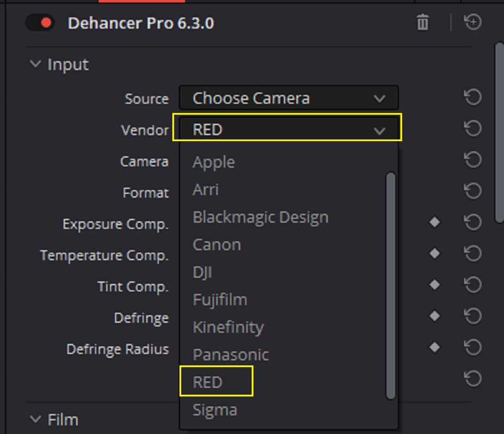504x434 pixels.
Task: Toggle Dehancer Pro 6.3.0 enable switch
Action: click(x=40, y=23)
